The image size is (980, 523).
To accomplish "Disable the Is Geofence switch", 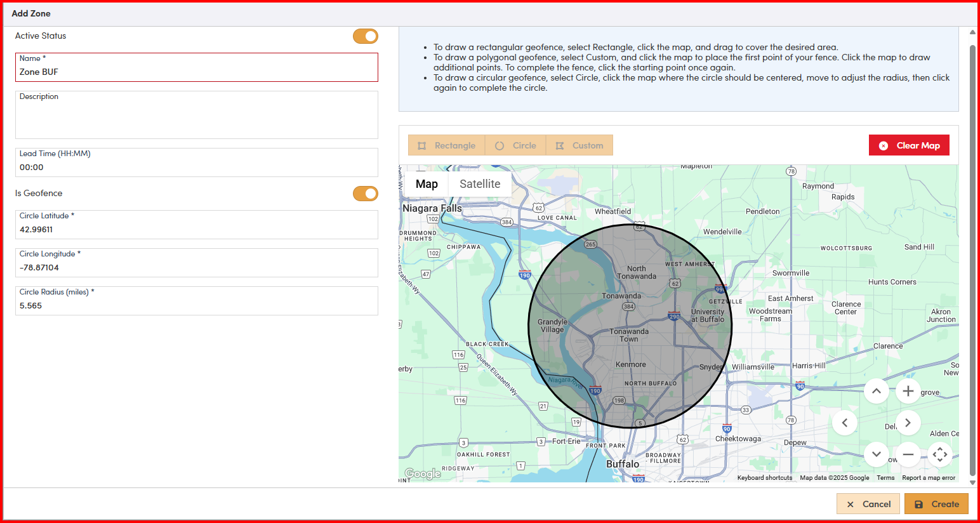I will [x=366, y=194].
